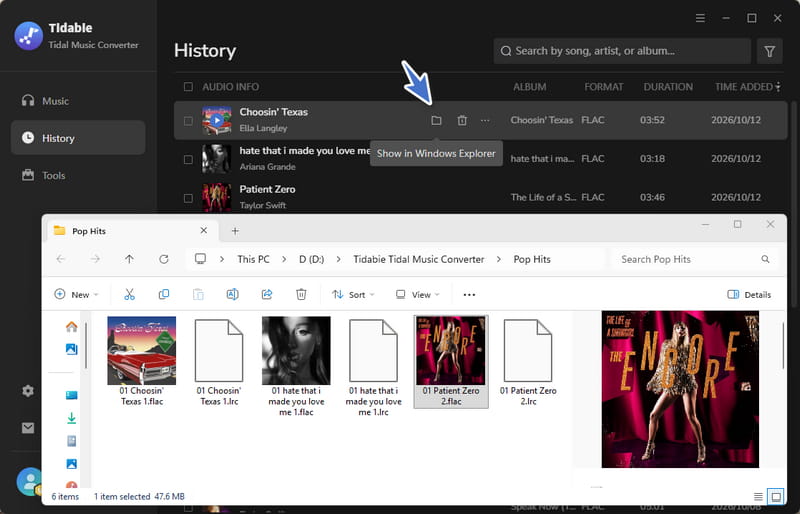Click Delete trash icon in Explorer toolbar

[301, 295]
